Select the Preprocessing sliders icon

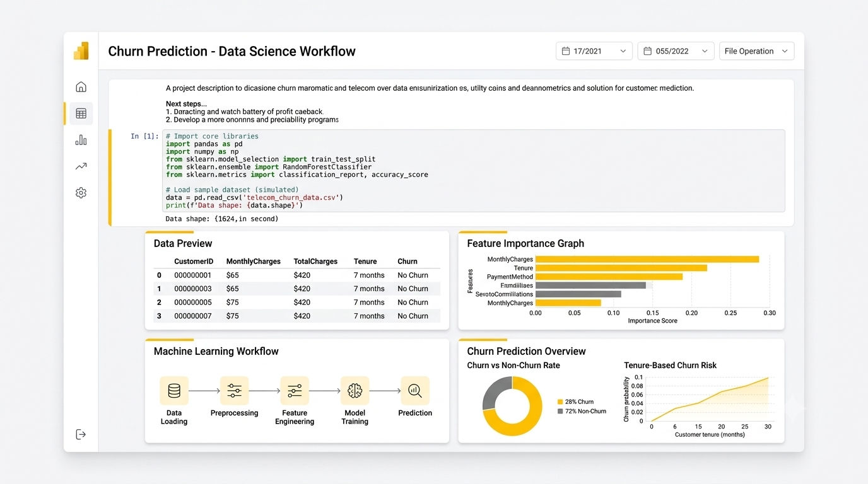click(234, 391)
